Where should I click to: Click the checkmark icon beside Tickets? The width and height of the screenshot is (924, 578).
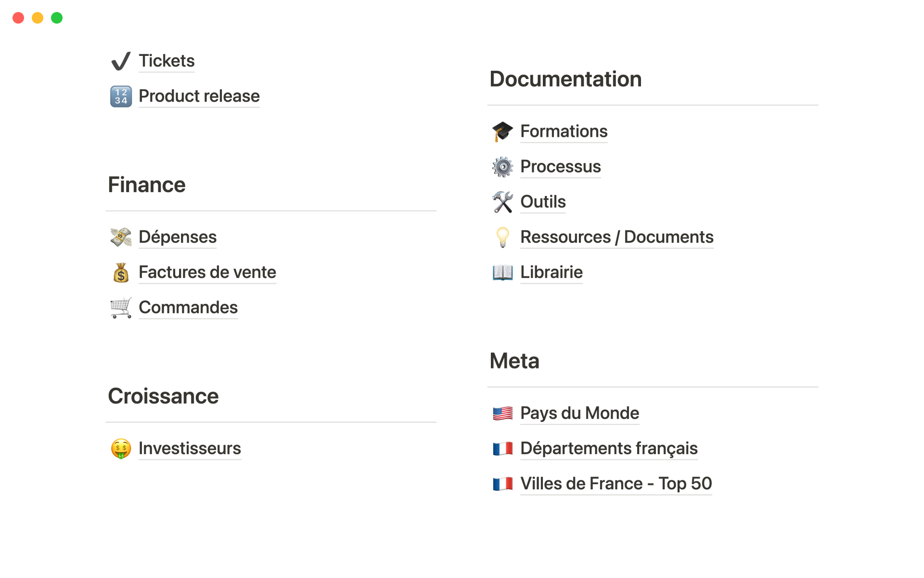[121, 61]
